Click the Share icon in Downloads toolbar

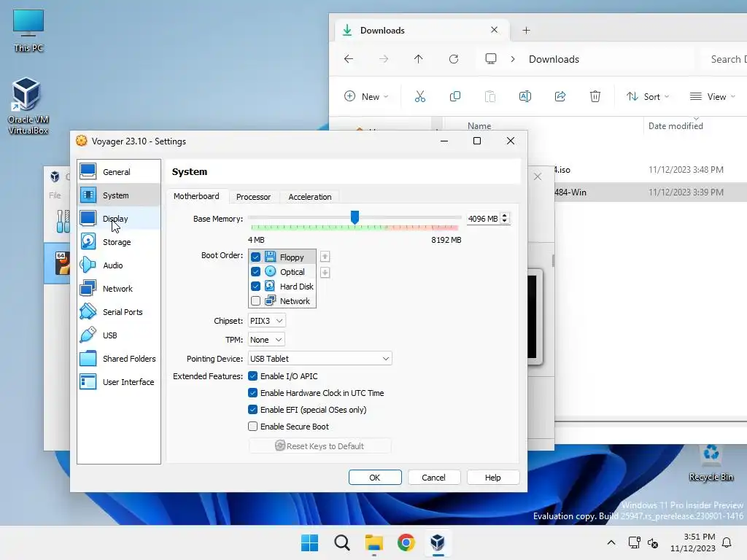560,97
